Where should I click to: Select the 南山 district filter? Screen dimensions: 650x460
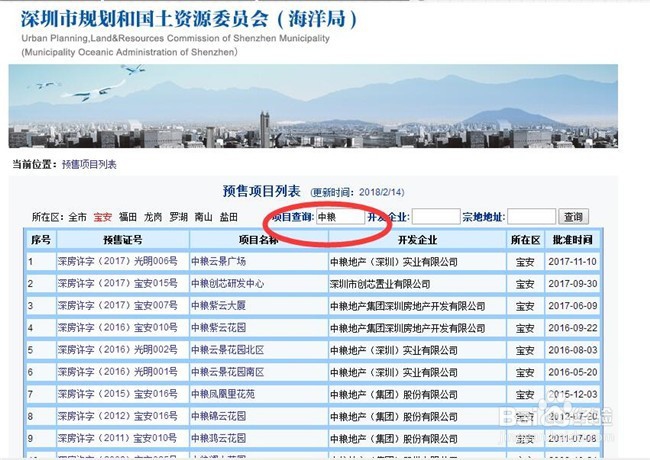click(204, 217)
